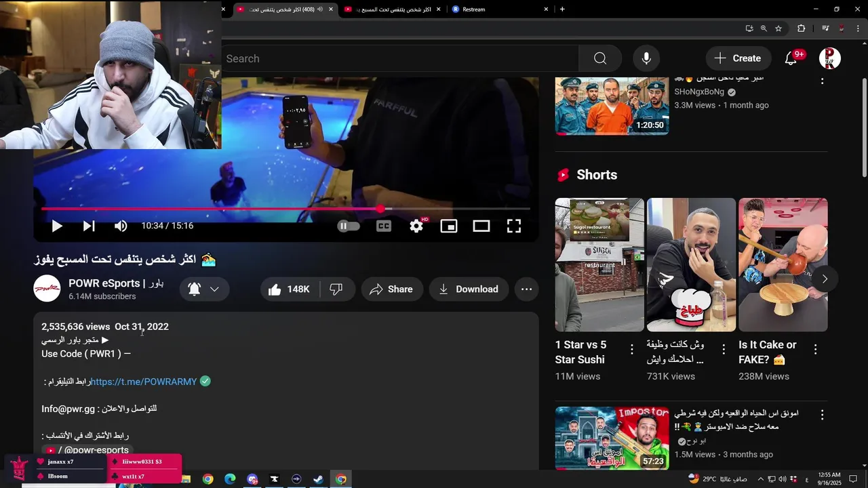Image resolution: width=868 pixels, height=488 pixels.
Task: Open the t.me/POWRARMY telegram link
Action: 144,382
